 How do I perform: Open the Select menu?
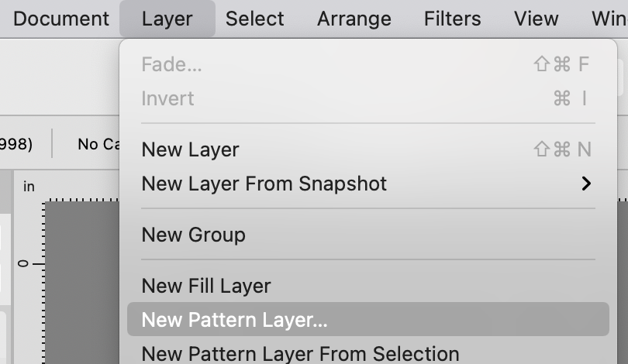click(255, 19)
